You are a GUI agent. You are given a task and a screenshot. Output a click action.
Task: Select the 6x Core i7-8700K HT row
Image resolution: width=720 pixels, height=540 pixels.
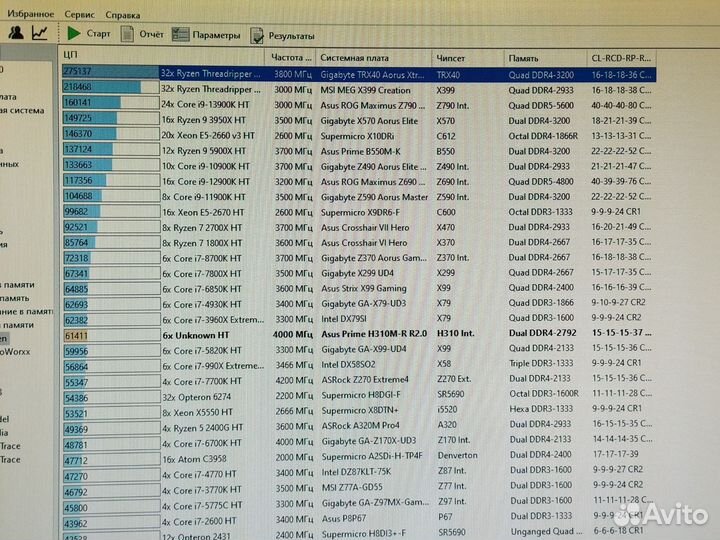pyautogui.click(x=359, y=258)
